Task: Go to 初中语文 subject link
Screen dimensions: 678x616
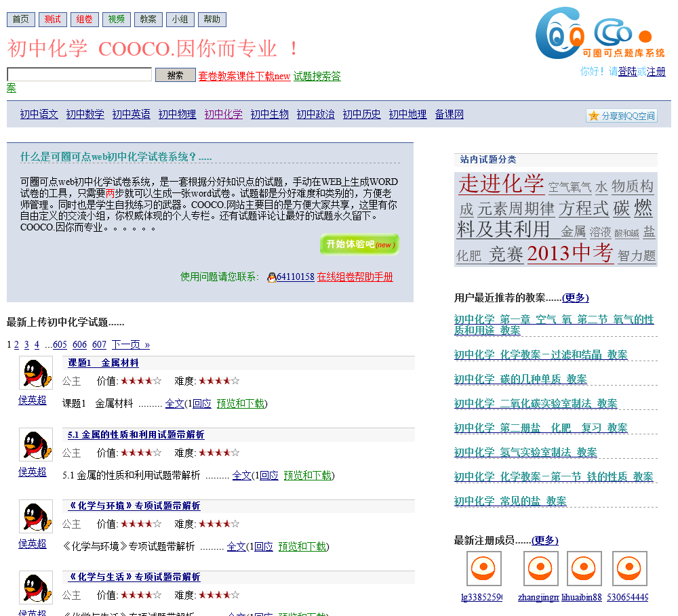Action: (x=39, y=114)
